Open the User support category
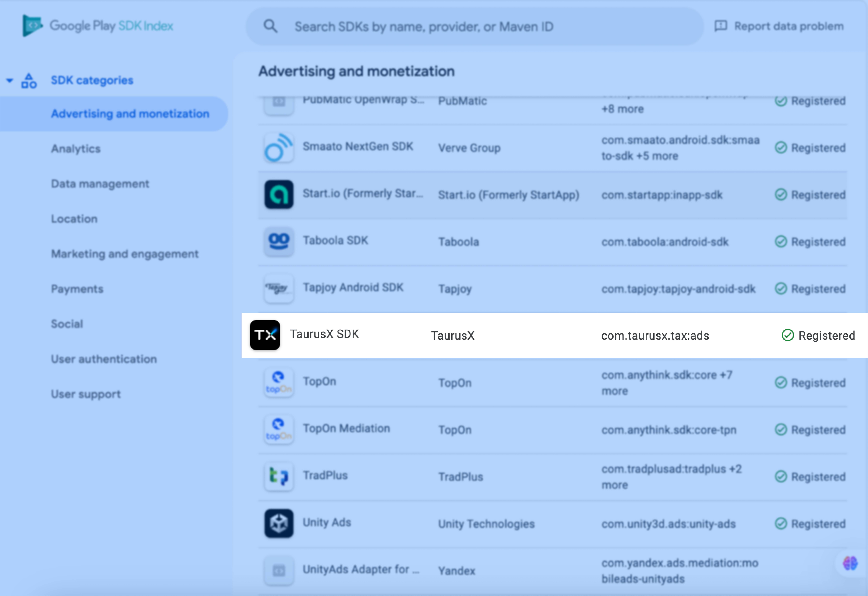Image resolution: width=868 pixels, height=596 pixels. (86, 394)
